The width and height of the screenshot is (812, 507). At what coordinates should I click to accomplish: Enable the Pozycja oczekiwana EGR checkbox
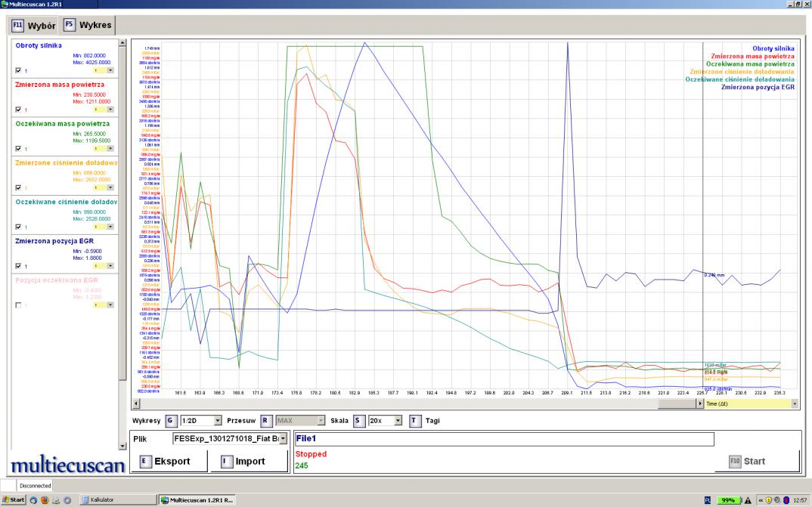point(18,305)
